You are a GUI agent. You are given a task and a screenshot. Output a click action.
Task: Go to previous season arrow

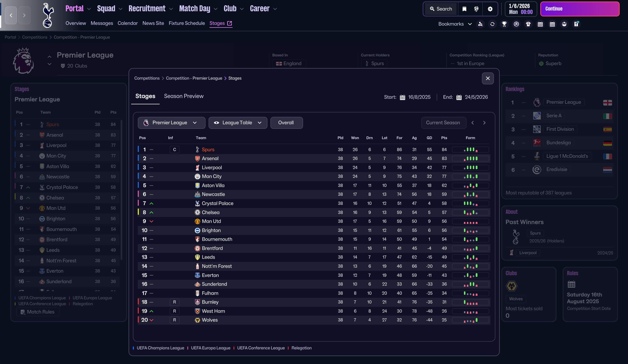[472, 123]
